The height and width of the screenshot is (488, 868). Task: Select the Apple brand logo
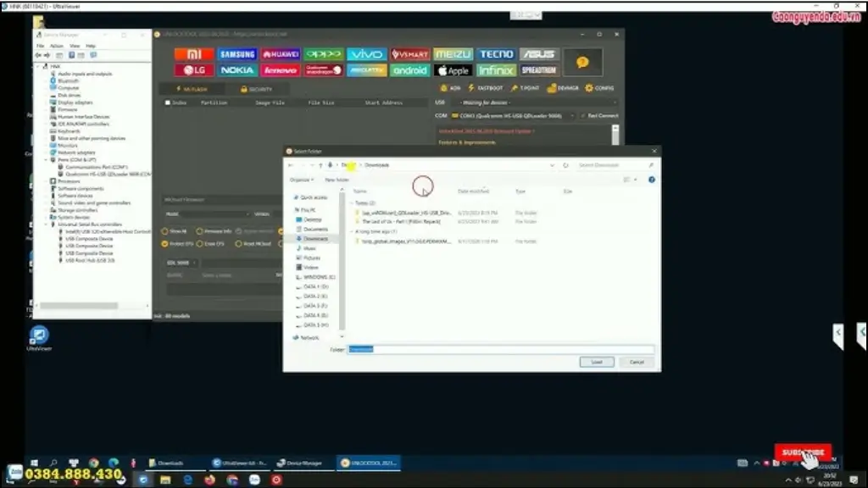click(453, 70)
